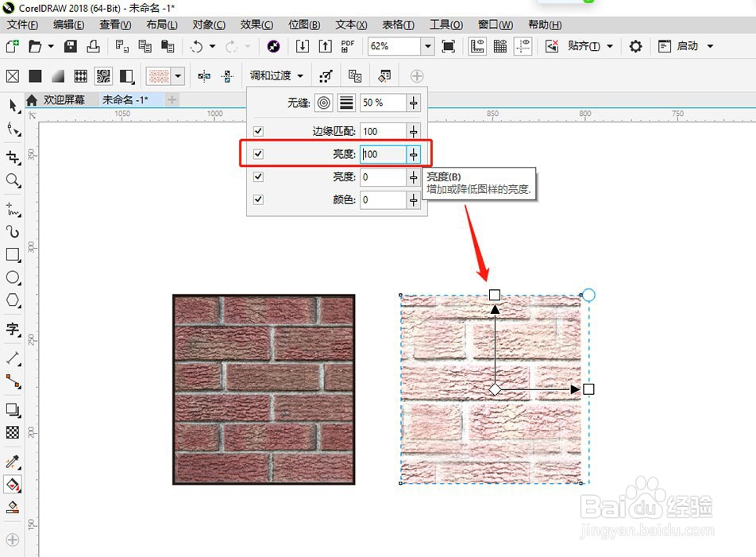The width and height of the screenshot is (756, 557).
Task: Open the zoom level 62% dropdown
Action: click(x=428, y=46)
